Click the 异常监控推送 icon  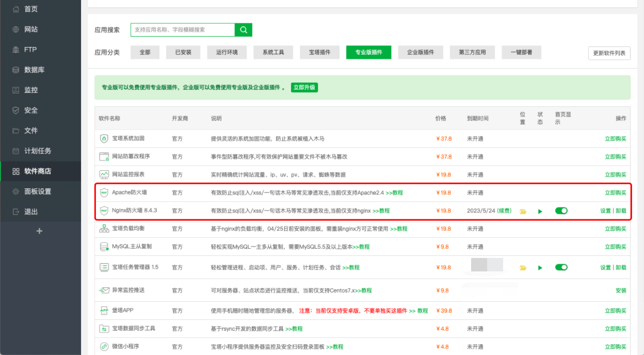104,291
